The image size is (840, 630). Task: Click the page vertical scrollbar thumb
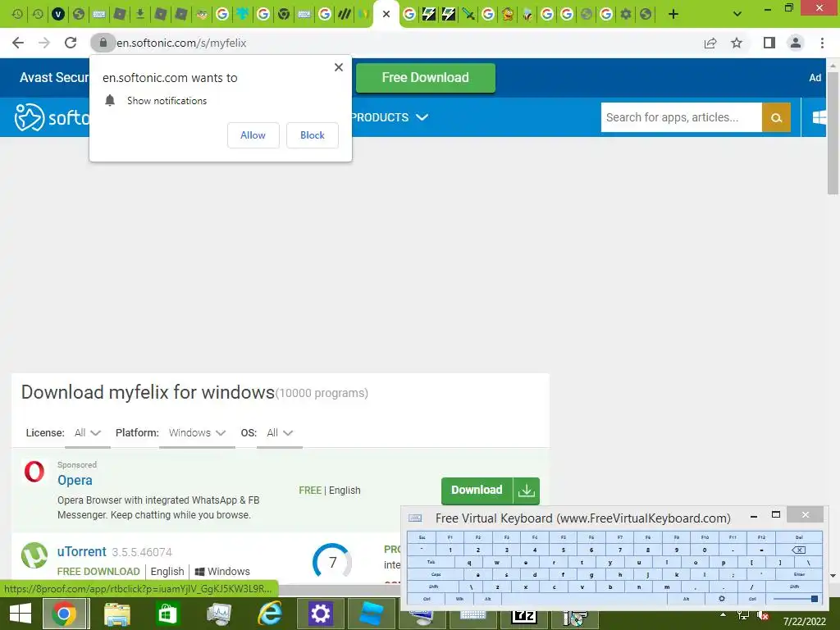coord(833,133)
